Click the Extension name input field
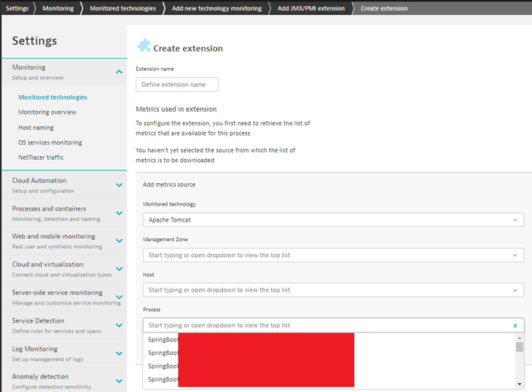 point(177,84)
